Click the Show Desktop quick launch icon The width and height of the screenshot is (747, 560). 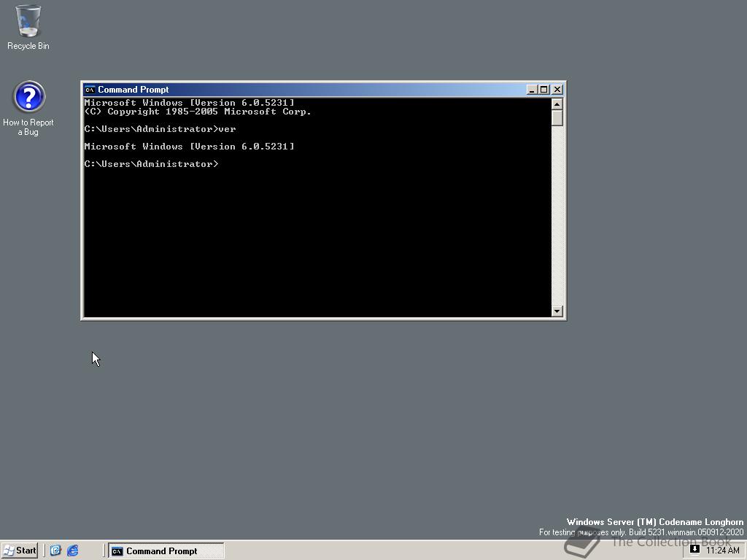pyautogui.click(x=55, y=551)
